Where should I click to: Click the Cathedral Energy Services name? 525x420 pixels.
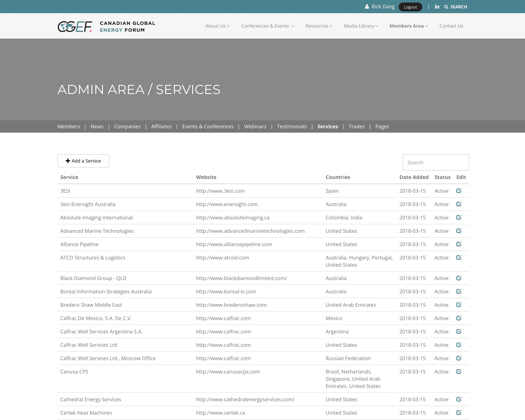pos(91,400)
